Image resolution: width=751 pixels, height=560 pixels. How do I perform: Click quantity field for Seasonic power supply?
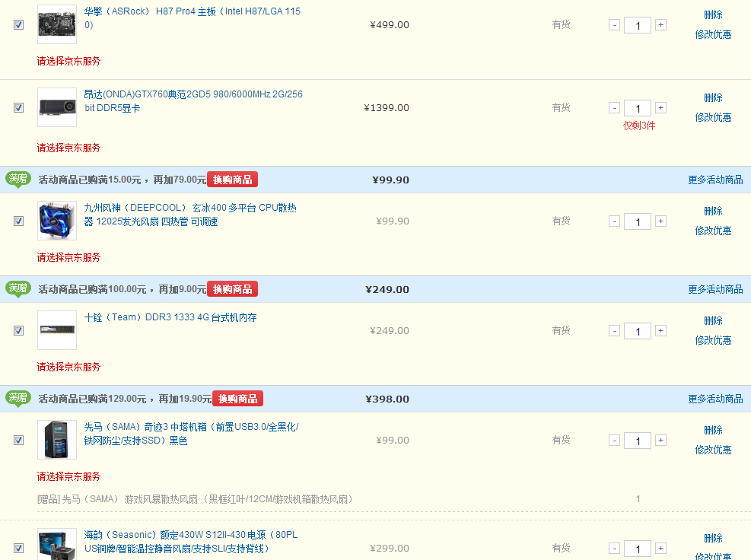(638, 549)
